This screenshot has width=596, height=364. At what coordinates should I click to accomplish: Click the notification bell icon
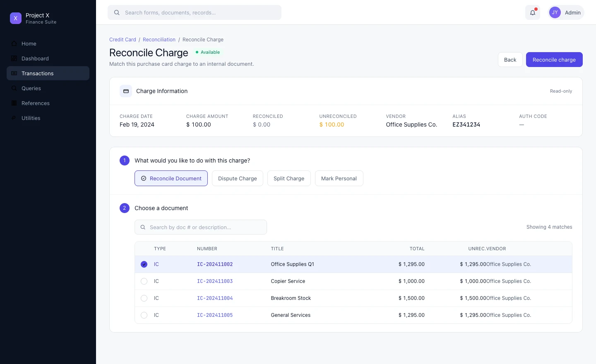[533, 12]
